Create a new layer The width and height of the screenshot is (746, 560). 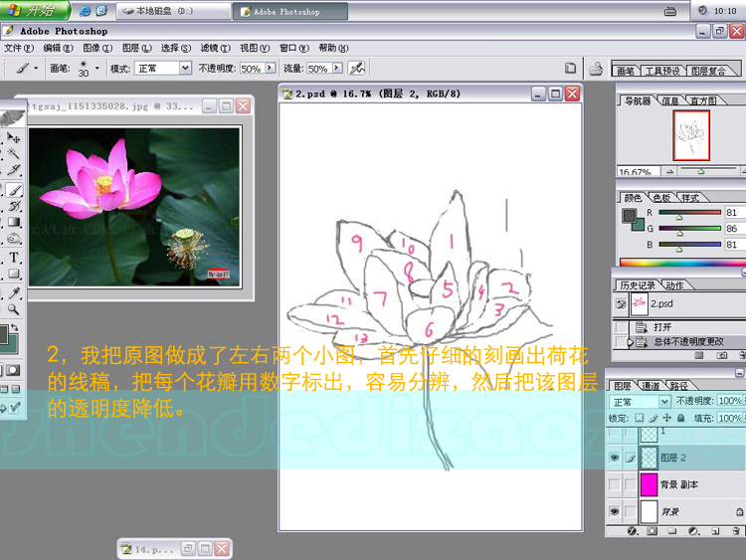[715, 531]
